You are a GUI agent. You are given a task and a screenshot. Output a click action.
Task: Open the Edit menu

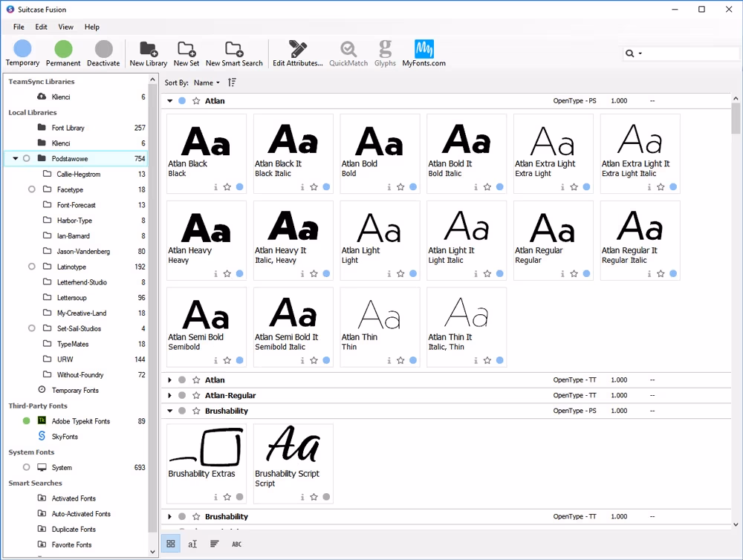point(41,27)
